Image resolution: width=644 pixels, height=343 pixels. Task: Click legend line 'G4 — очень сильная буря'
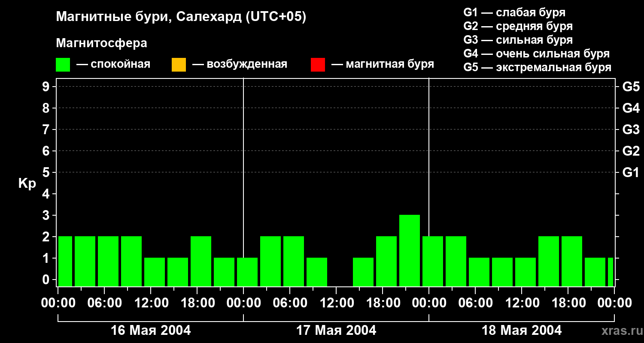click(x=537, y=54)
